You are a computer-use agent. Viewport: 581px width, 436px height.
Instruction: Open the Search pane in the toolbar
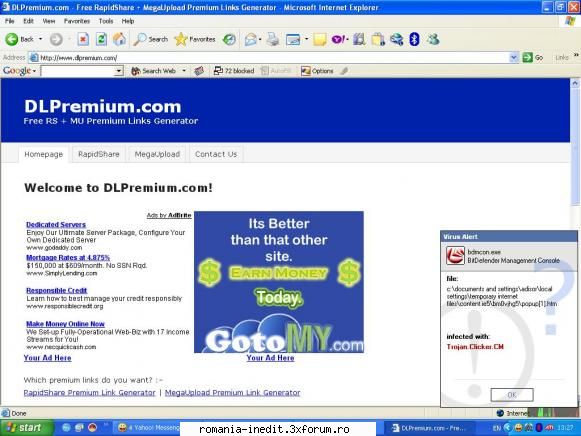pos(151,39)
